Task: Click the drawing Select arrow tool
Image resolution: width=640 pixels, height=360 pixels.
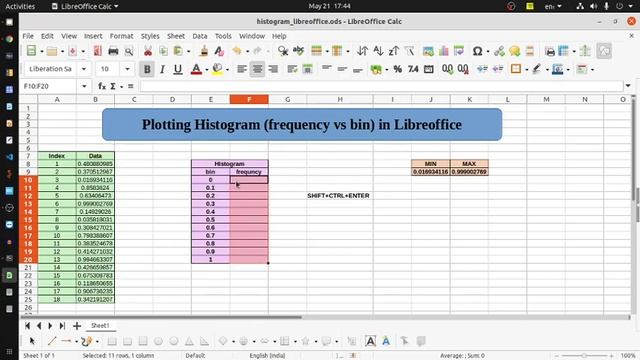Action: tap(32, 341)
